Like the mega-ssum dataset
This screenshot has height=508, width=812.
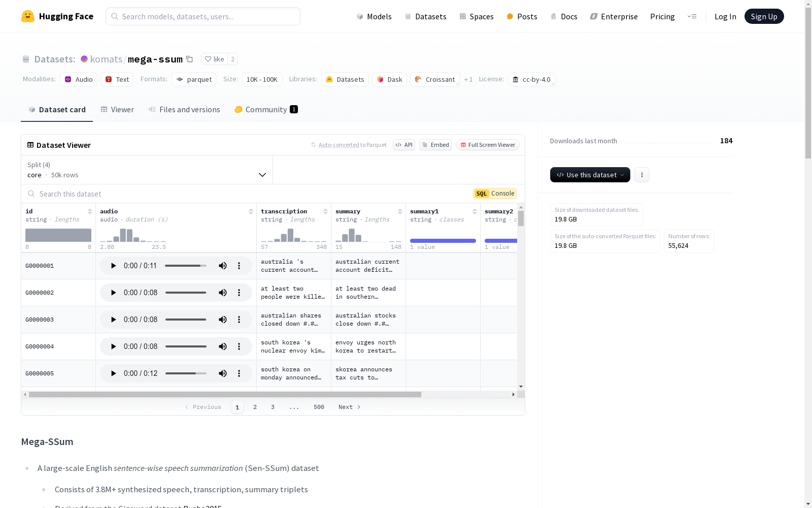click(214, 59)
